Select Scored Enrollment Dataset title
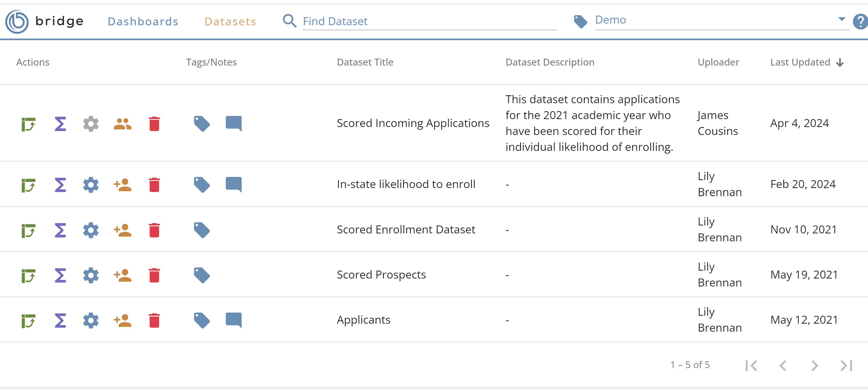868x389 pixels. click(x=406, y=230)
